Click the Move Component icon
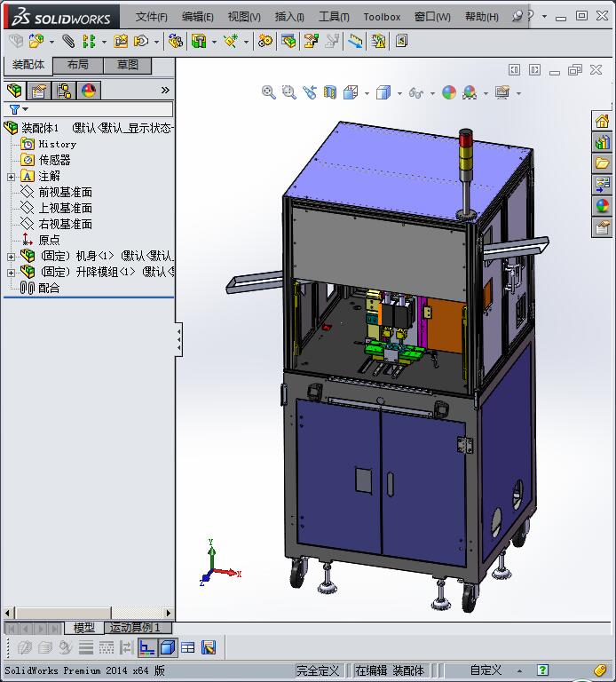The width and height of the screenshot is (616, 682). click(141, 42)
